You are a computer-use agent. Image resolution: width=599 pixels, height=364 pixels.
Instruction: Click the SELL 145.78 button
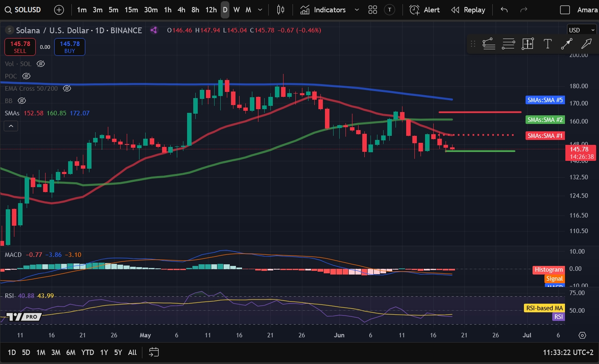point(20,47)
